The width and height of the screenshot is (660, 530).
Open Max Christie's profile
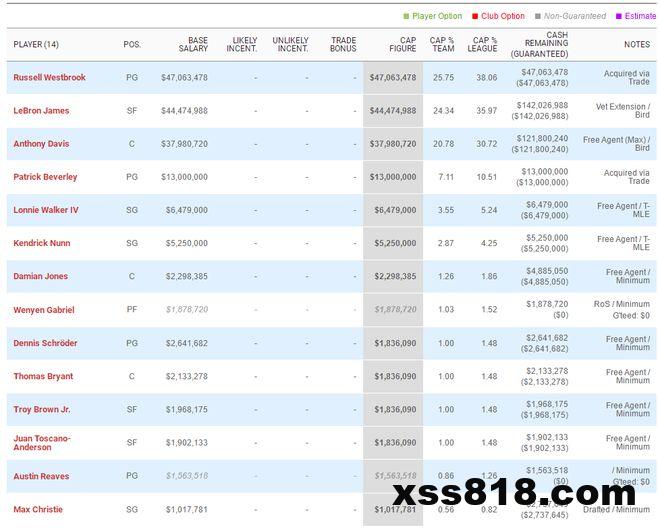38,510
